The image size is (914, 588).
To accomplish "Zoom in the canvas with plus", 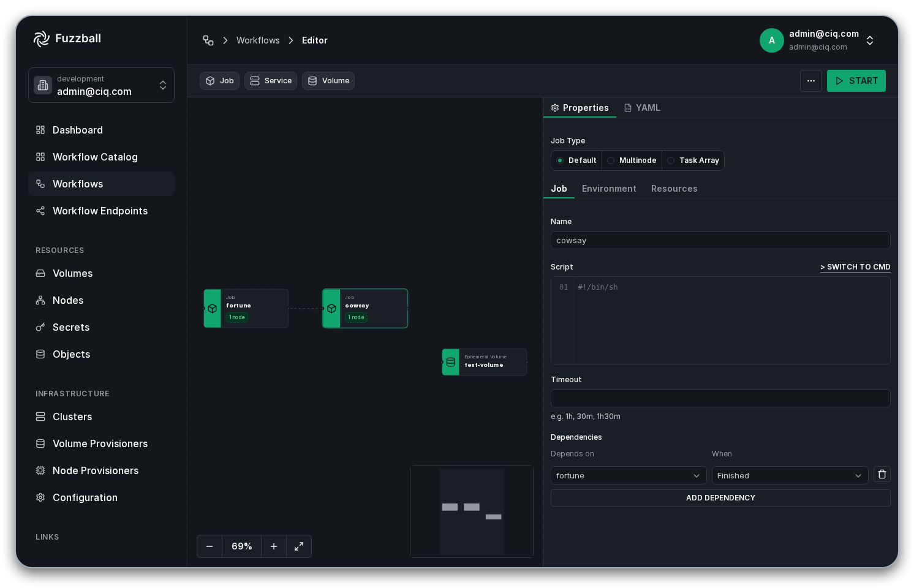I will (x=274, y=546).
